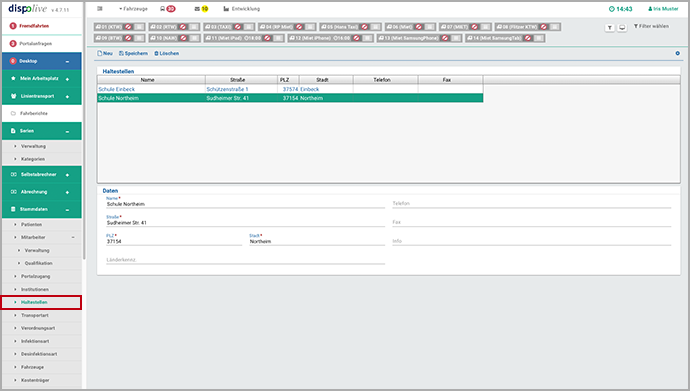Click the monitor display button
The image size is (690, 391).
(x=622, y=28)
